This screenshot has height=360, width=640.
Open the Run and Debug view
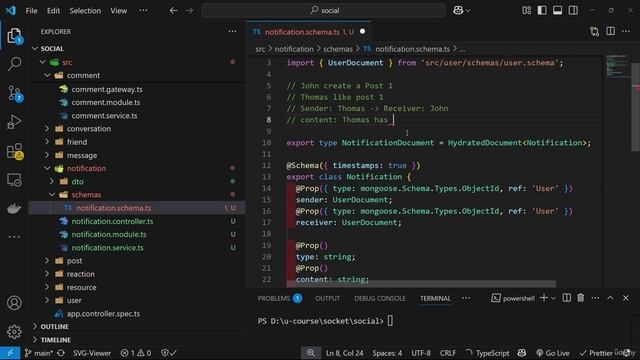point(14,122)
